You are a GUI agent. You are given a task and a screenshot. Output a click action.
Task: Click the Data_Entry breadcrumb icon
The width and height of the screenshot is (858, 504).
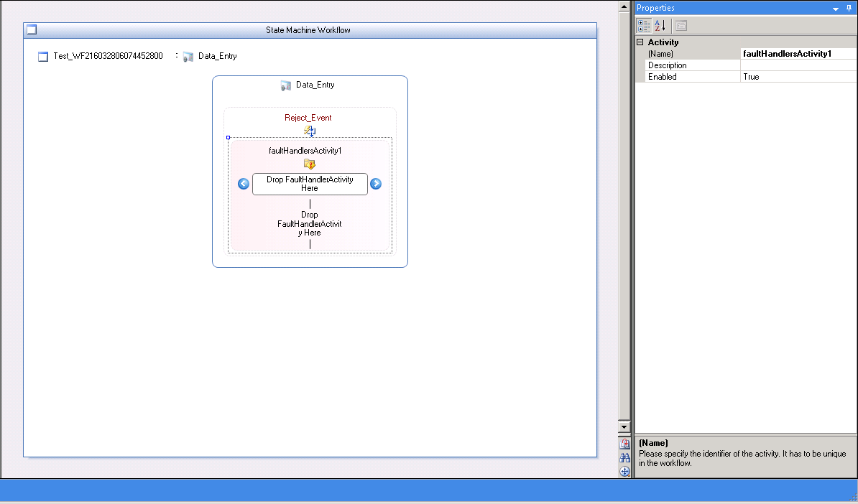click(188, 56)
